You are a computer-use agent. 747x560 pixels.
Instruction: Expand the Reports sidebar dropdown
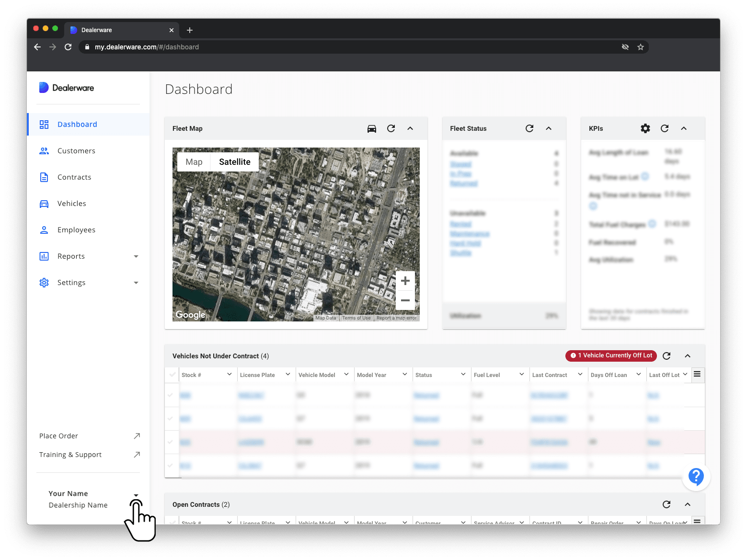point(136,256)
